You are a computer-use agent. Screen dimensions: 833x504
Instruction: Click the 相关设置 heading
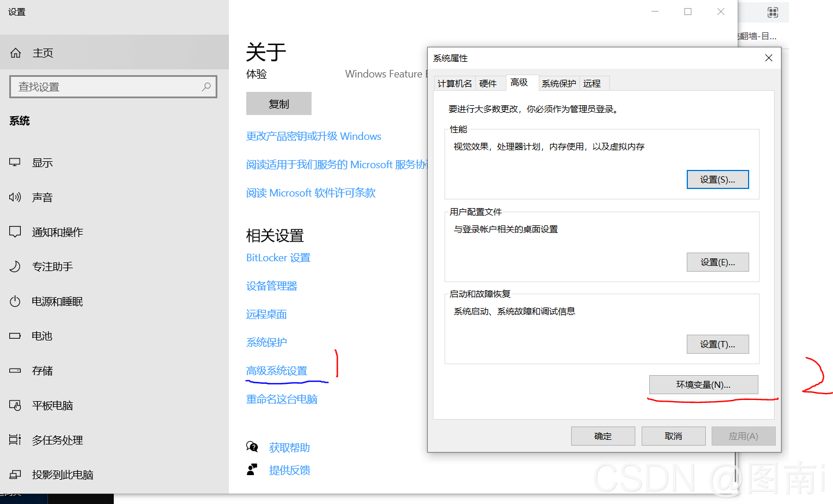(x=275, y=236)
